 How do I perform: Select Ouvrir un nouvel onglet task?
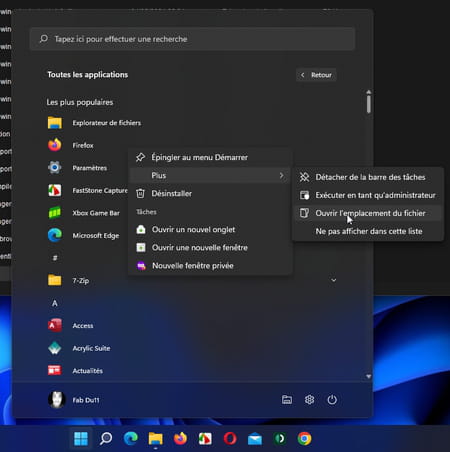(210, 229)
